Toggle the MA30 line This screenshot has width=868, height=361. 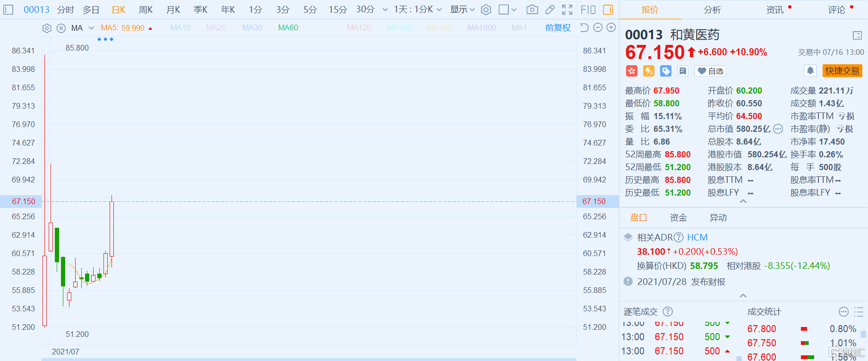[253, 28]
